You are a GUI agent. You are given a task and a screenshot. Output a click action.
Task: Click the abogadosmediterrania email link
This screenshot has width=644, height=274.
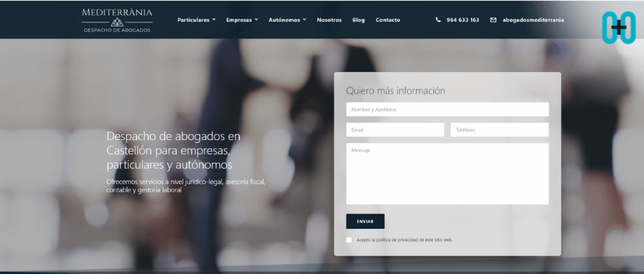(533, 20)
